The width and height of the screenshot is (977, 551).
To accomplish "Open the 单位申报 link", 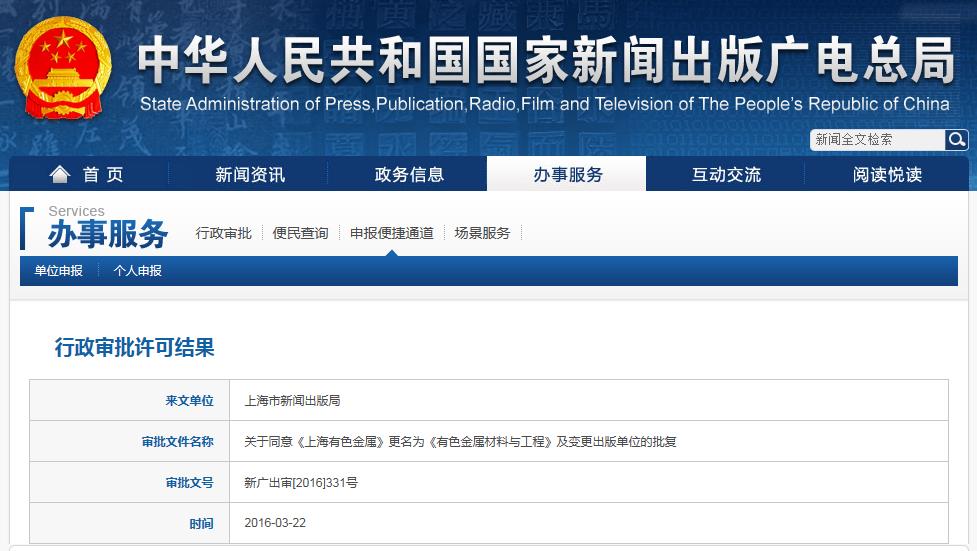I will 59,271.
